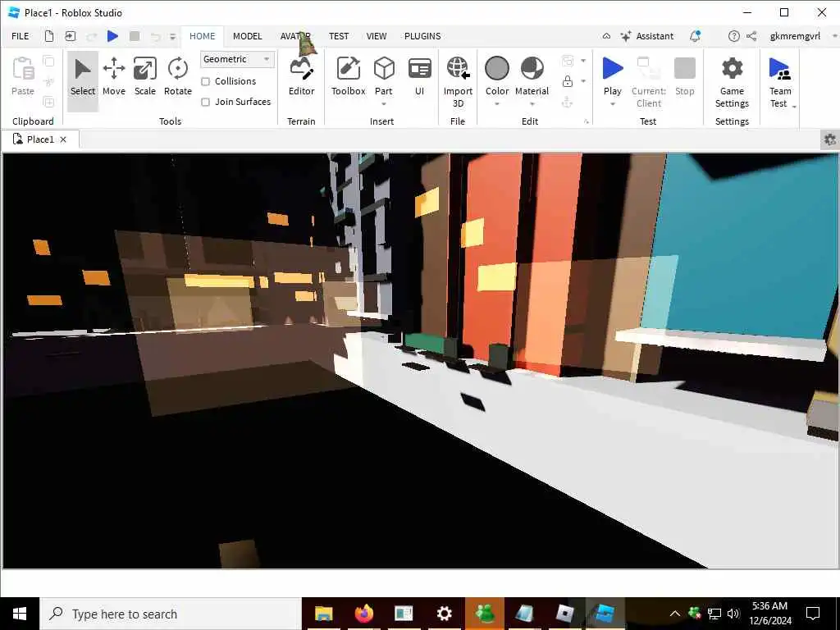
Task: Open the notifications bell
Action: coord(695,36)
